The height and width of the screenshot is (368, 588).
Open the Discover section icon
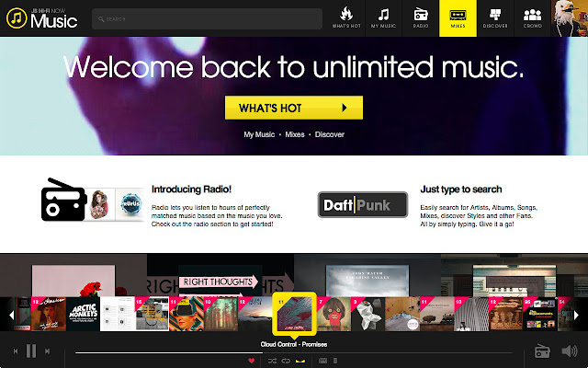pos(495,18)
